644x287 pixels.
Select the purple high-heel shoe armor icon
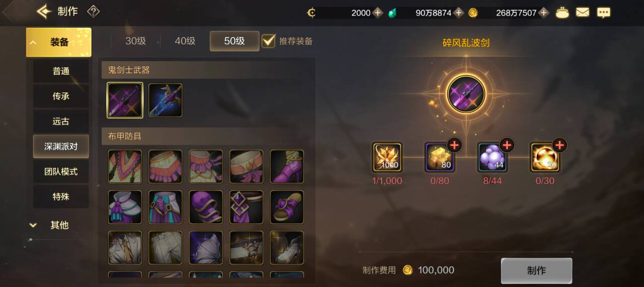tap(287, 166)
